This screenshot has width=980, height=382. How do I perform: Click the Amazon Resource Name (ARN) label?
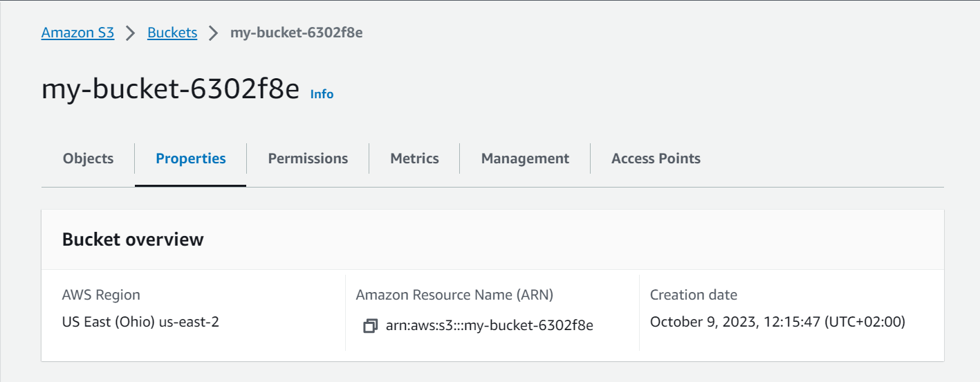coord(454,295)
